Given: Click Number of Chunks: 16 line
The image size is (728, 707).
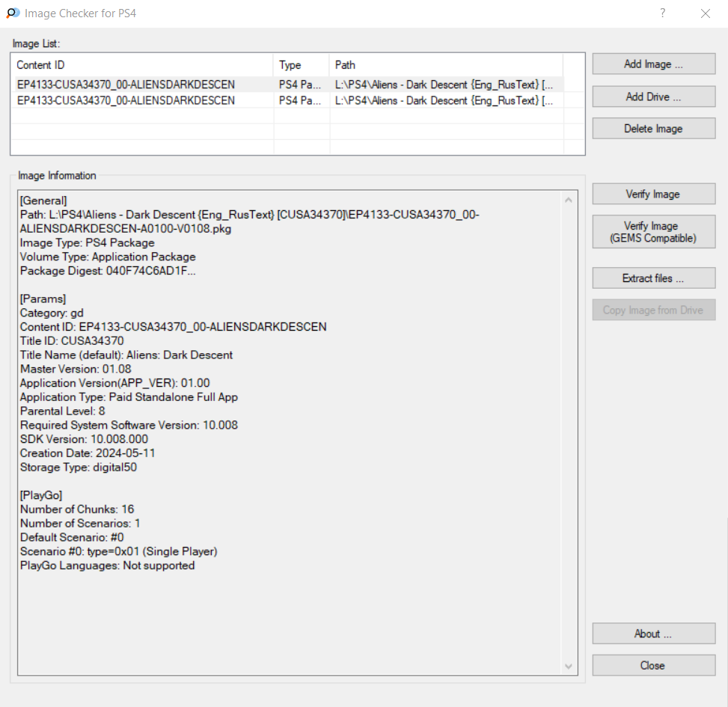Looking at the screenshot, I should (x=77, y=509).
